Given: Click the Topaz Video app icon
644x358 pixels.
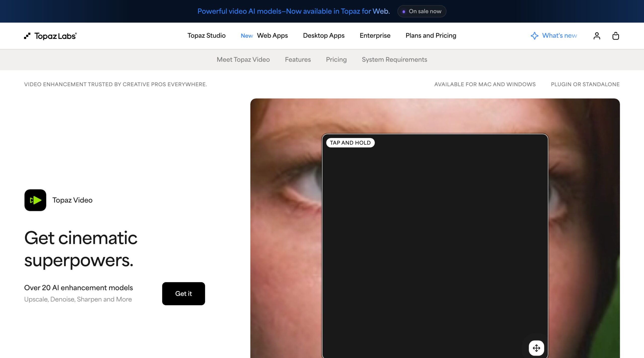Looking at the screenshot, I should tap(35, 200).
